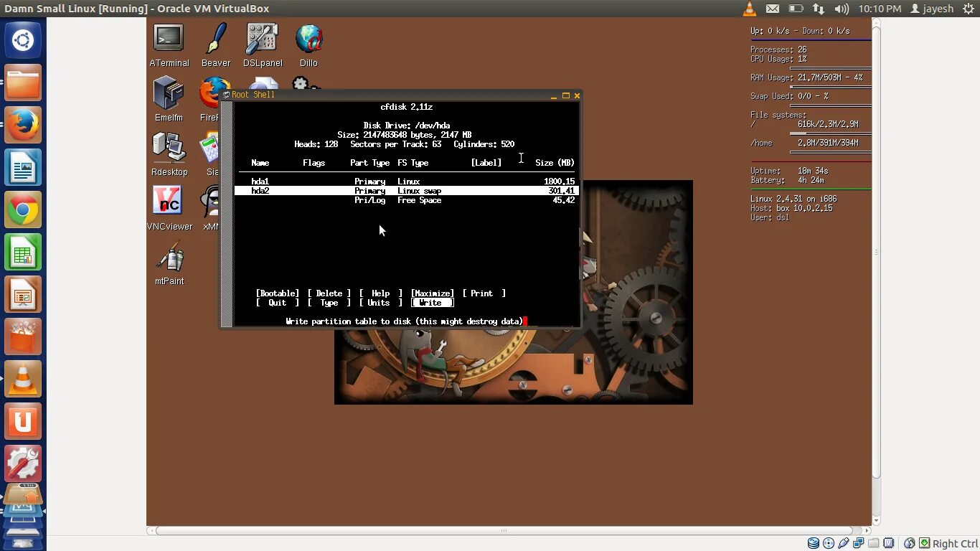Open the clock showing 10:10 PM

(x=880, y=9)
